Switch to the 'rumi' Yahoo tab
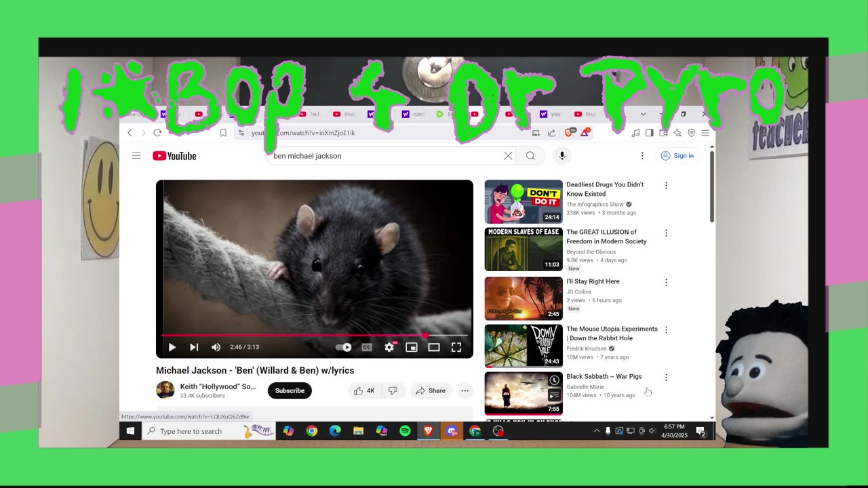Image resolution: width=868 pixels, height=488 pixels. (x=414, y=114)
